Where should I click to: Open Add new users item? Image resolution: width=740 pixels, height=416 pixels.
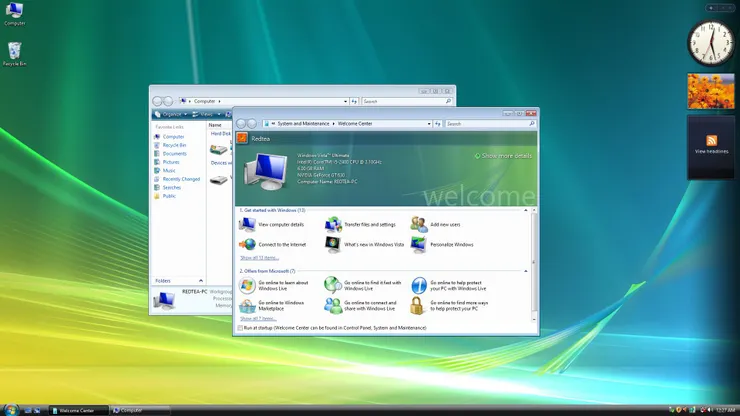[436, 225]
